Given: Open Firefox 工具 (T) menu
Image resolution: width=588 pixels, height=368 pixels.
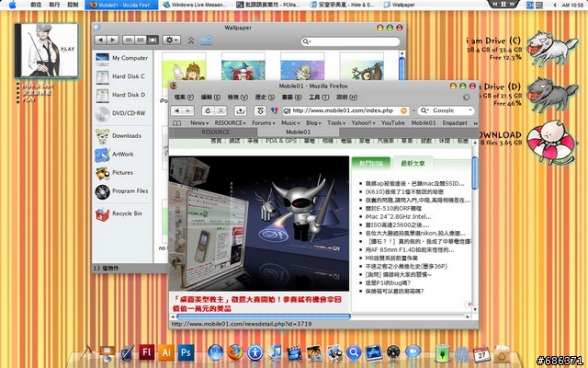Looking at the screenshot, I should pyautogui.click(x=319, y=98).
